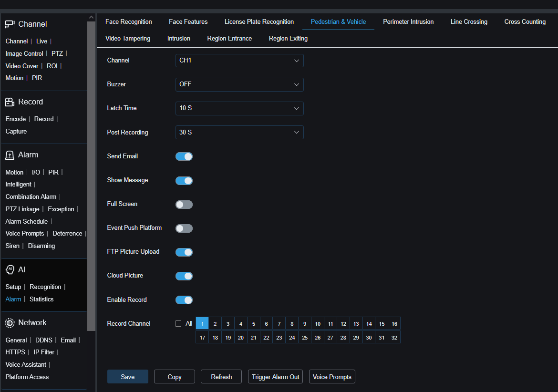Select Pedestrian & Vehicle tab
The height and width of the screenshot is (392, 558).
pyautogui.click(x=338, y=22)
